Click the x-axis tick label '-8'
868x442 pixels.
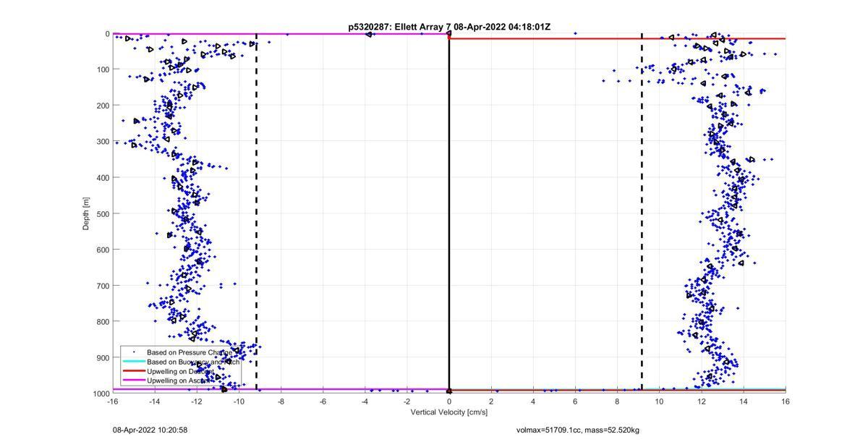coord(281,401)
